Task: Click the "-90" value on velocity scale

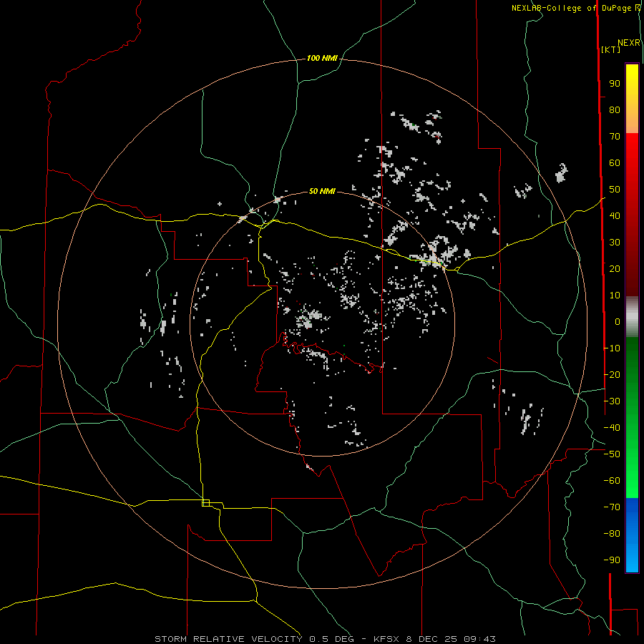Action: coord(612,560)
